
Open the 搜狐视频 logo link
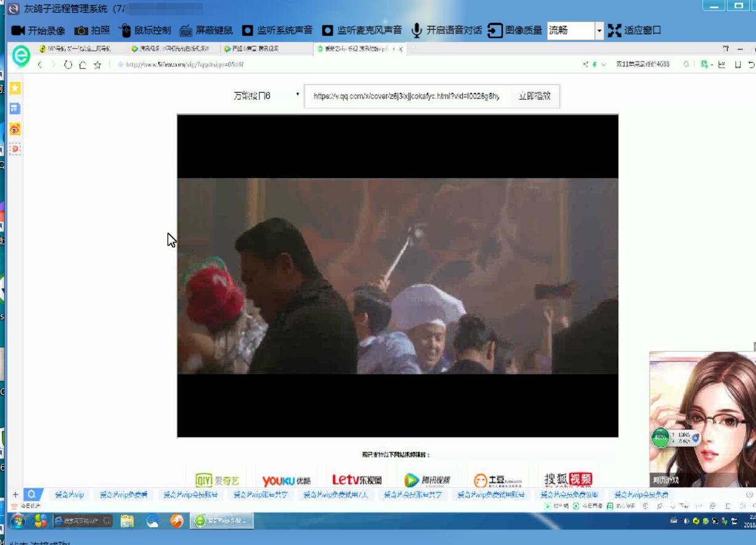[x=568, y=480]
